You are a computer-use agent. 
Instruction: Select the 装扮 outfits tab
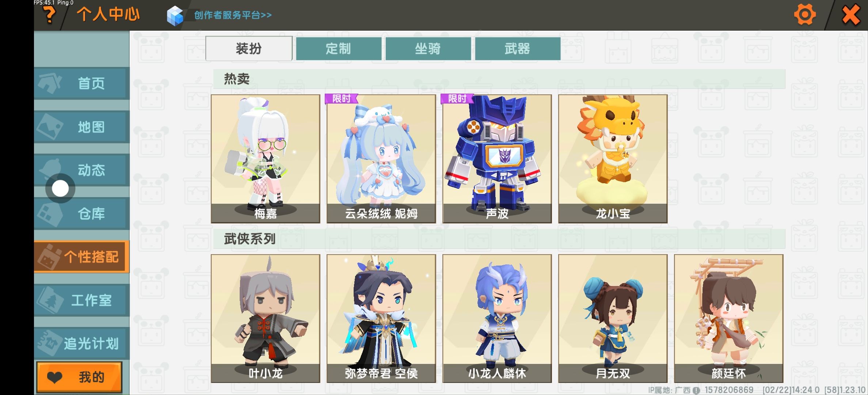(249, 49)
